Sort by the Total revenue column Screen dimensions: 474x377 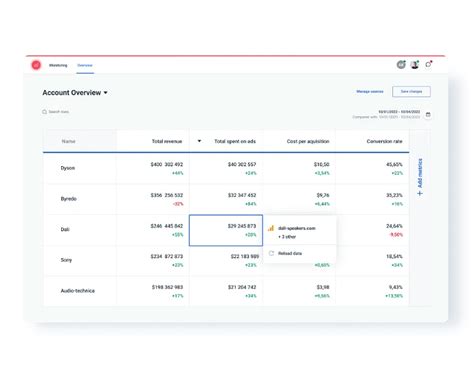click(x=167, y=141)
